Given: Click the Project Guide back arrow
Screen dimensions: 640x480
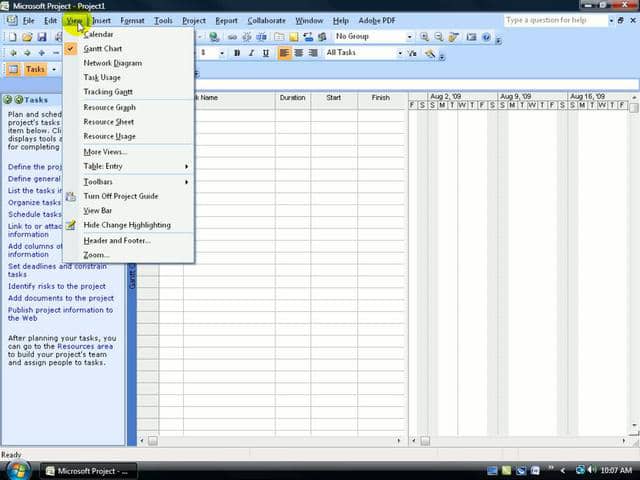Looking at the screenshot, I should [7, 100].
